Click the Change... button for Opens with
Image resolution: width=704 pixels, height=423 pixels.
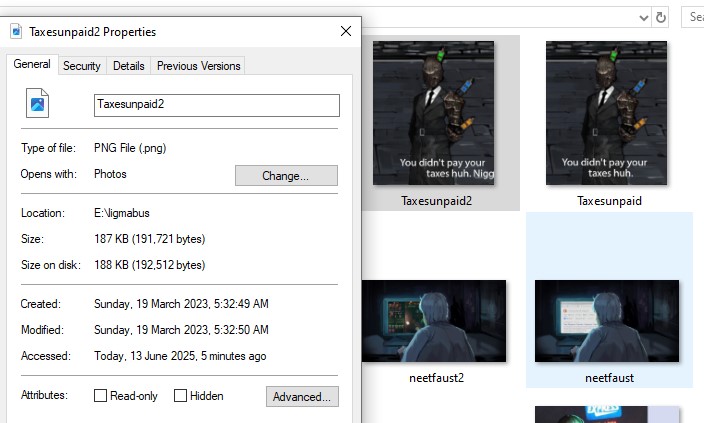point(286,176)
